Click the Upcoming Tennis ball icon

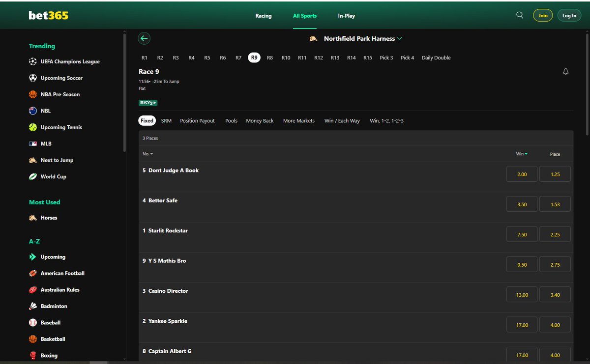(x=33, y=127)
